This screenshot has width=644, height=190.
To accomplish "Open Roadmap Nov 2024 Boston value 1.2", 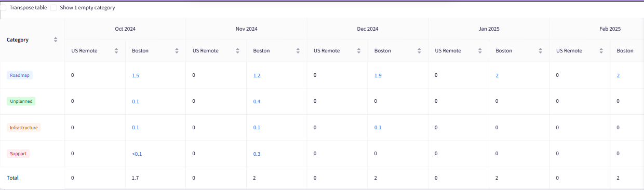I will click(257, 76).
